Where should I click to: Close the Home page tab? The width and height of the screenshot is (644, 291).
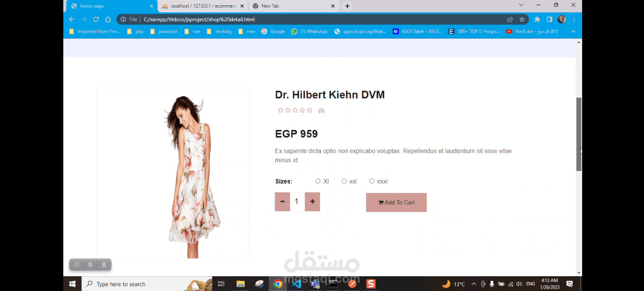151,6
